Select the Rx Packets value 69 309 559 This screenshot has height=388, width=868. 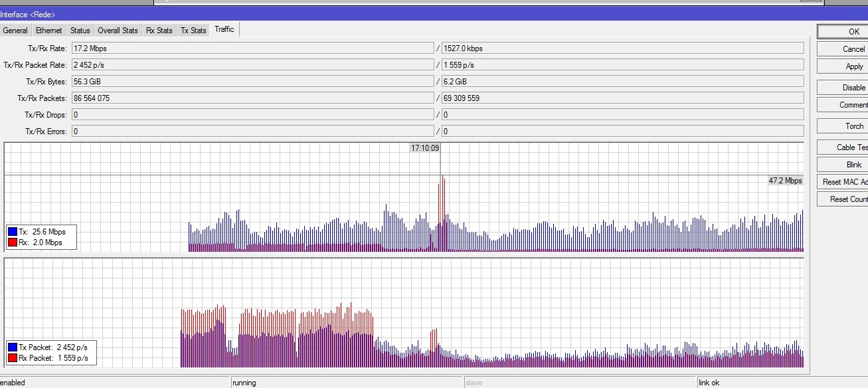(x=622, y=98)
